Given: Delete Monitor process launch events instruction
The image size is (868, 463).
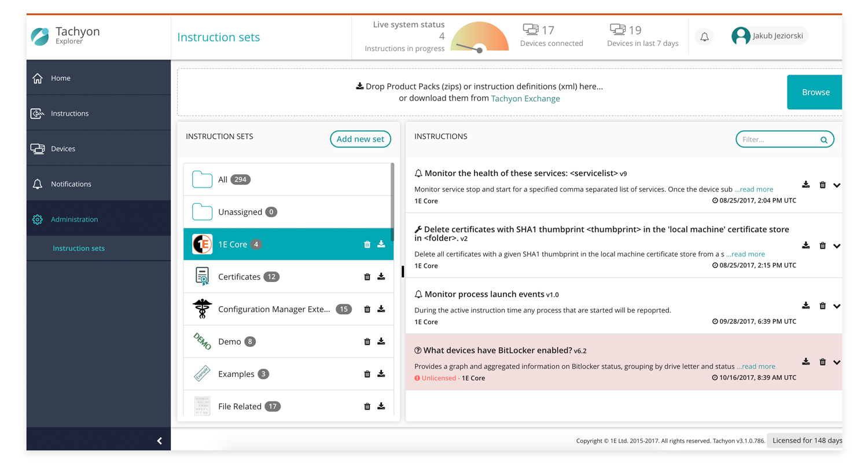Looking at the screenshot, I should pyautogui.click(x=822, y=306).
